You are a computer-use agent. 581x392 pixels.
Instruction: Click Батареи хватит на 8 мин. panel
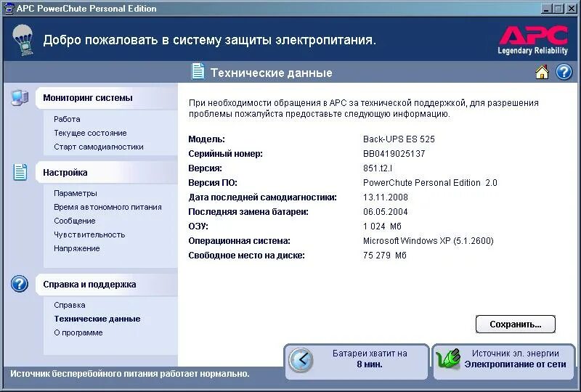(x=357, y=362)
